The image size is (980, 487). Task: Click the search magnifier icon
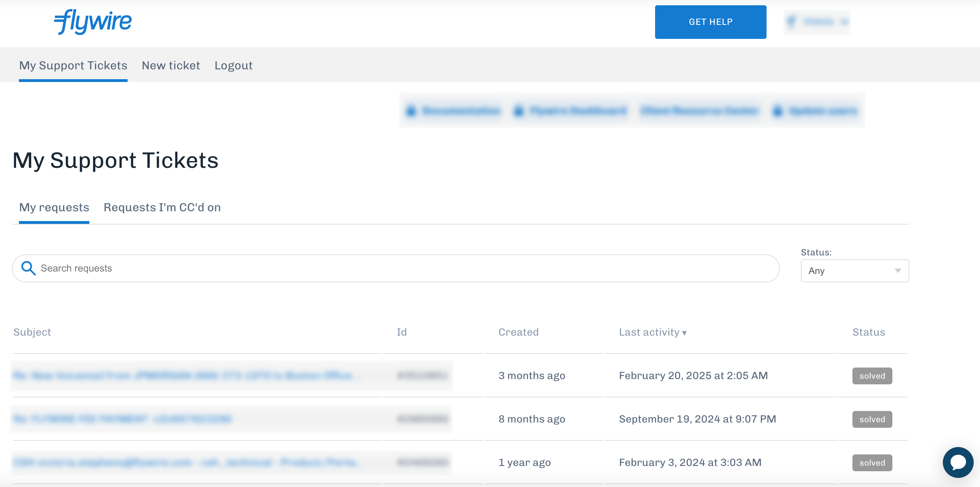click(28, 268)
